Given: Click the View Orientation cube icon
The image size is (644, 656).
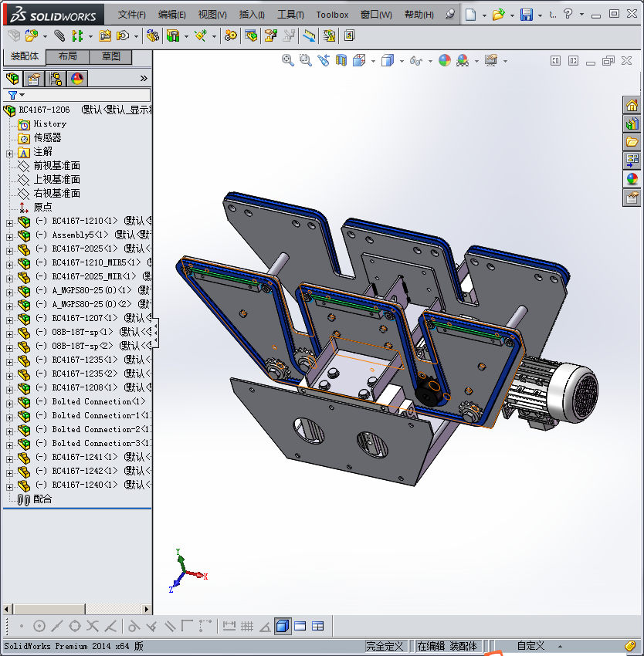Looking at the screenshot, I should (359, 61).
